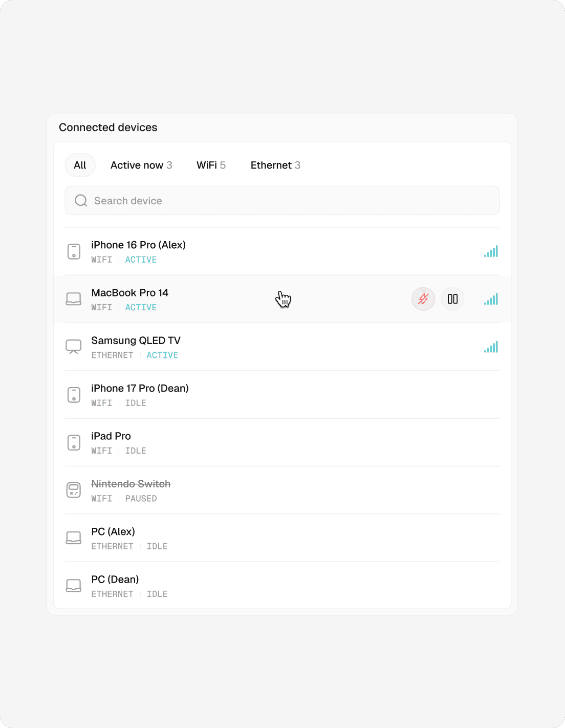Click the iPad Pro tablet icon

[74, 442]
